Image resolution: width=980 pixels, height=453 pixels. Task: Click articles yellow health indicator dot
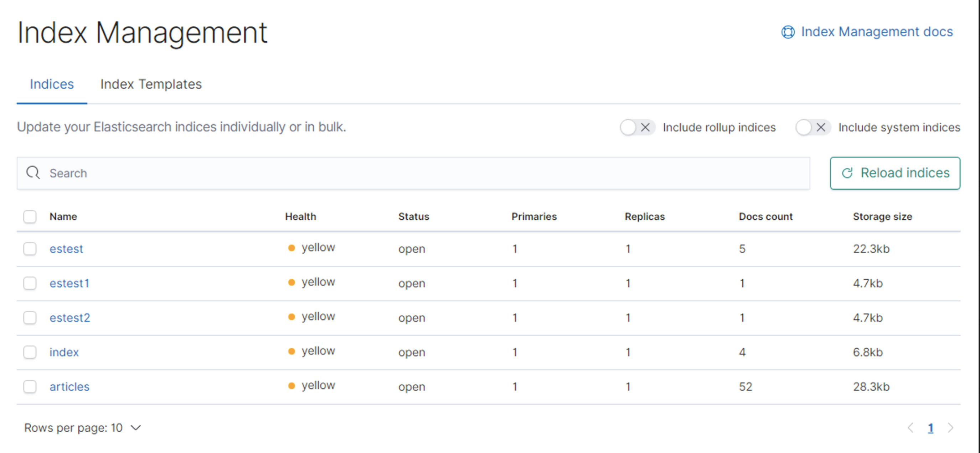[x=292, y=386]
